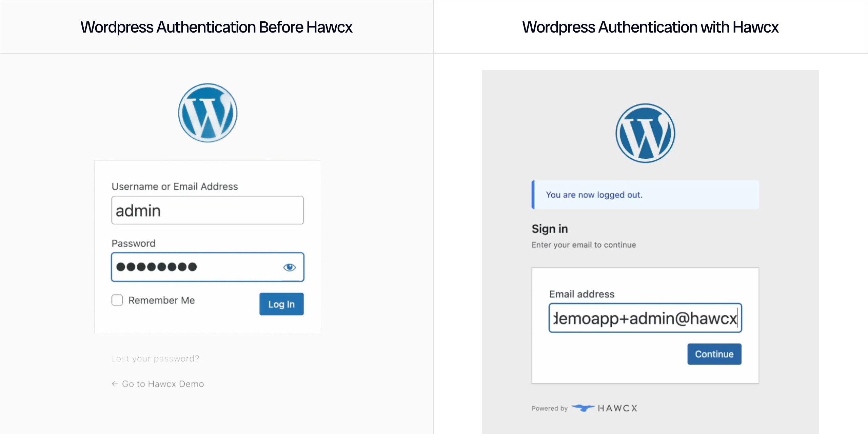Select 'Wordpress Authentication Before Hawcx' header
Viewport: 868px width, 434px height.
coord(216,27)
